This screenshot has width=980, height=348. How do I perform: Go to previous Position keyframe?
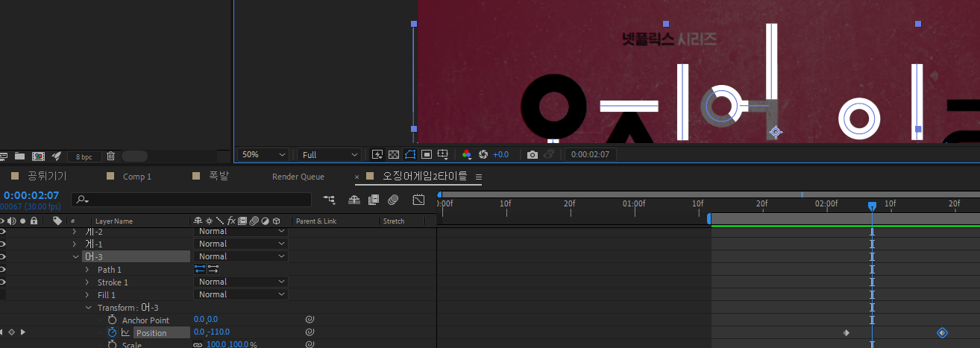pos(1,332)
